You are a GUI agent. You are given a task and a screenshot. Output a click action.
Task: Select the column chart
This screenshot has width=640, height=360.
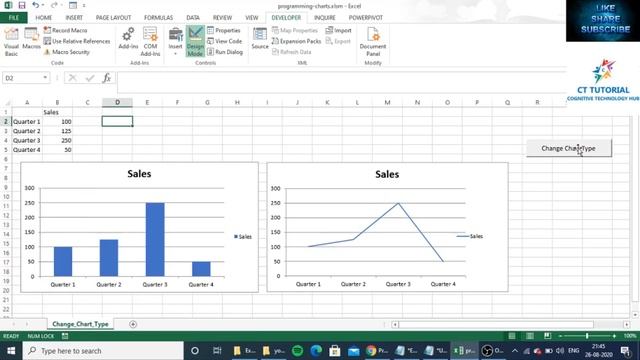tap(139, 227)
